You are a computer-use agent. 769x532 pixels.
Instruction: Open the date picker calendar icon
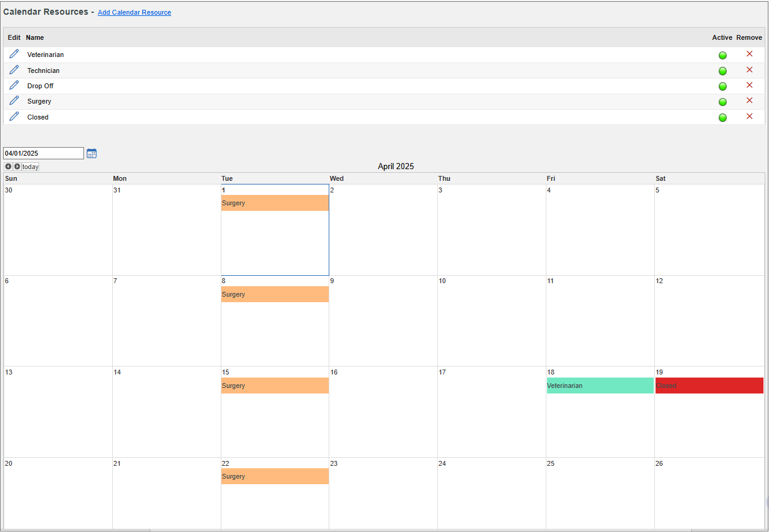pyautogui.click(x=91, y=153)
